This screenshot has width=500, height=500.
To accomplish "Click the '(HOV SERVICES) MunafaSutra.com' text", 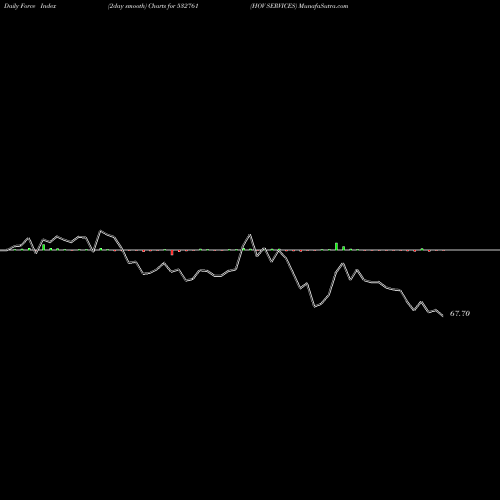I will tap(299, 6).
